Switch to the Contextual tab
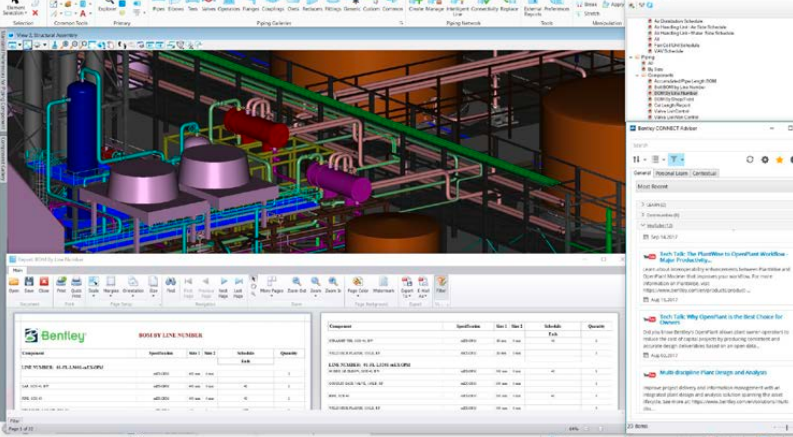793x437 pixels. [705, 173]
